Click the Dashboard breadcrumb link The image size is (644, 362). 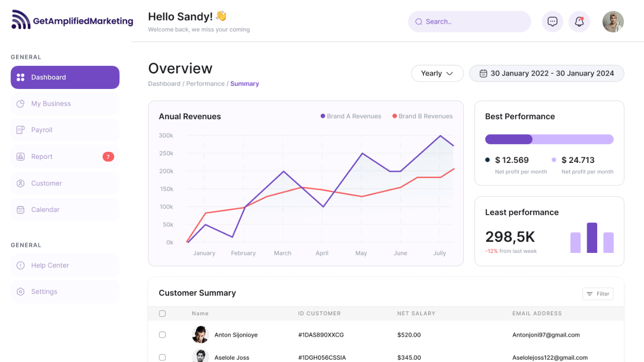164,84
